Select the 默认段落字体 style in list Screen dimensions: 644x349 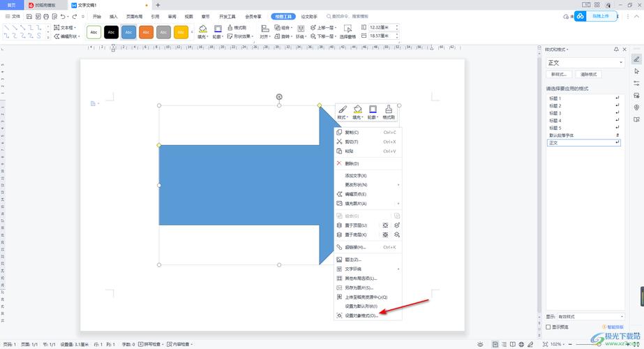tap(583, 135)
